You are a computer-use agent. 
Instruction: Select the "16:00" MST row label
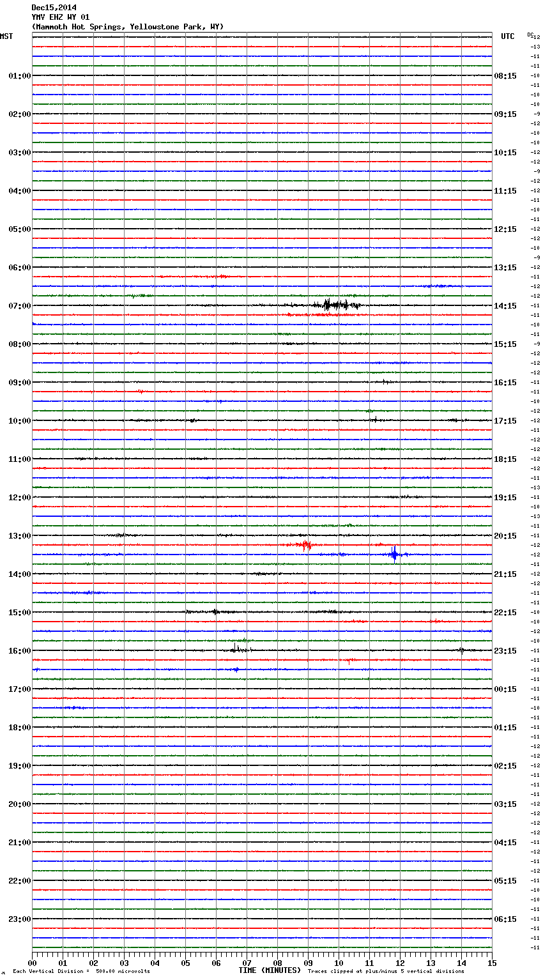[20, 651]
